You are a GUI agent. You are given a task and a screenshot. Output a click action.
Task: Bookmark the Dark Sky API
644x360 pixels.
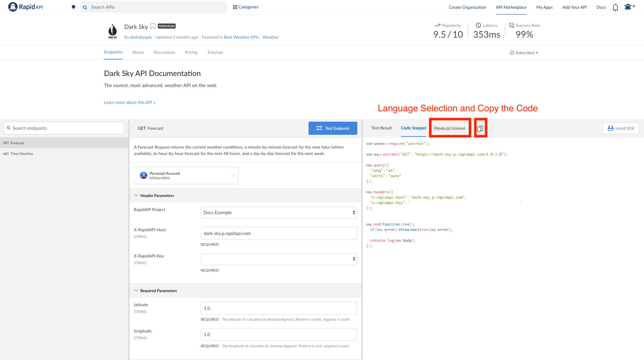pyautogui.click(x=153, y=27)
